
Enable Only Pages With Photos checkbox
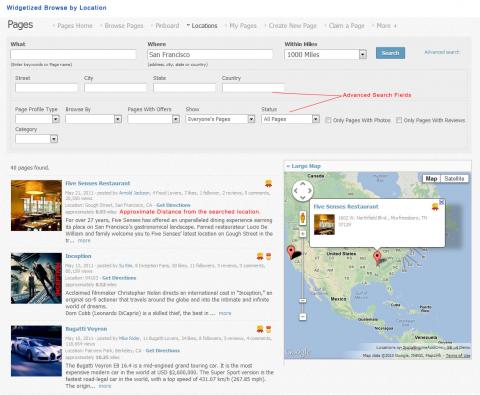tap(328, 120)
